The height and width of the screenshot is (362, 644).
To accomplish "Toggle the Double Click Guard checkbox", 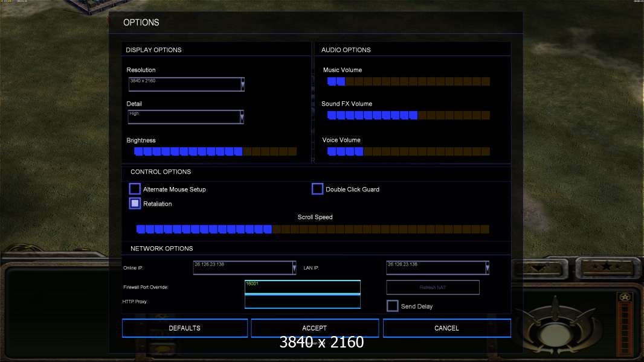I will pos(317,189).
